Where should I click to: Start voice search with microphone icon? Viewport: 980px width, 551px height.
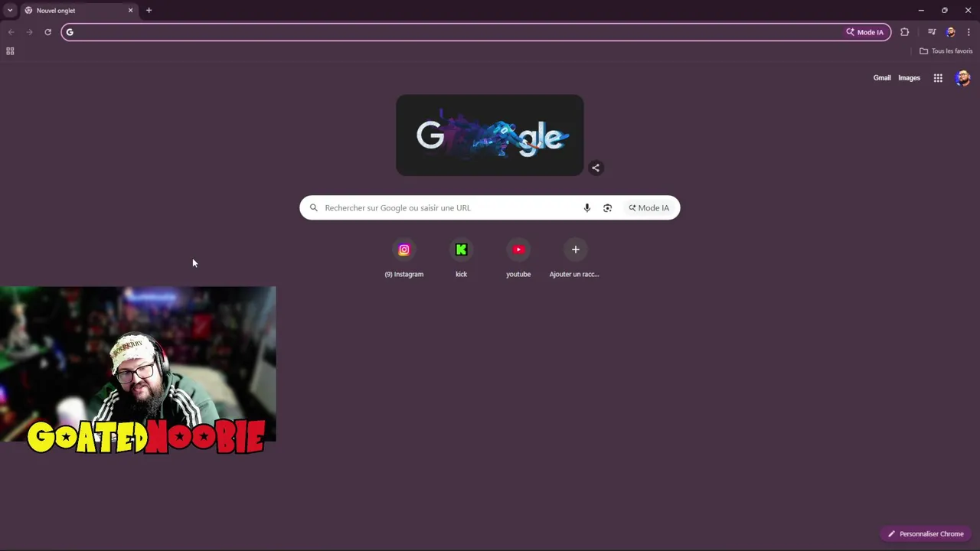point(587,208)
